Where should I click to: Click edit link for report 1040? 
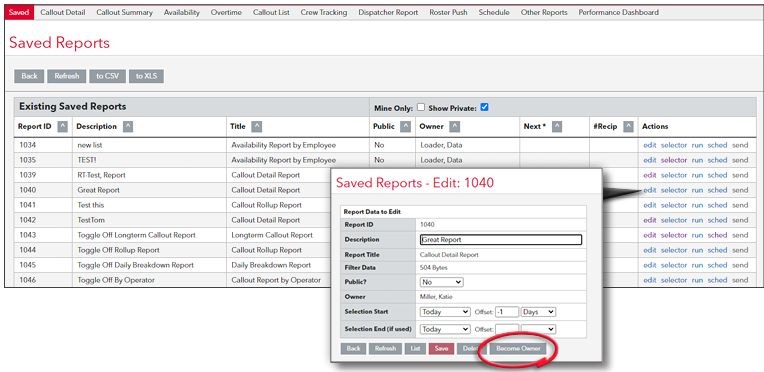coord(650,190)
